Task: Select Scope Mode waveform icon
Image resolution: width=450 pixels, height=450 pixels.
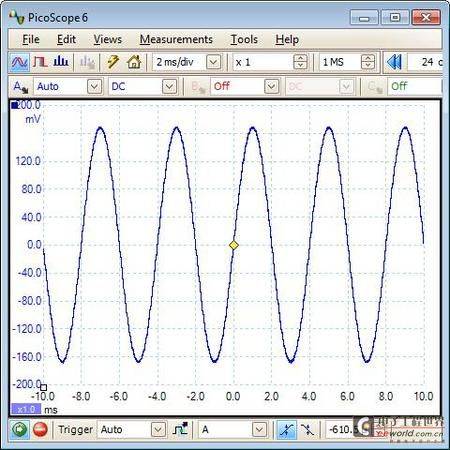Action: [19, 62]
